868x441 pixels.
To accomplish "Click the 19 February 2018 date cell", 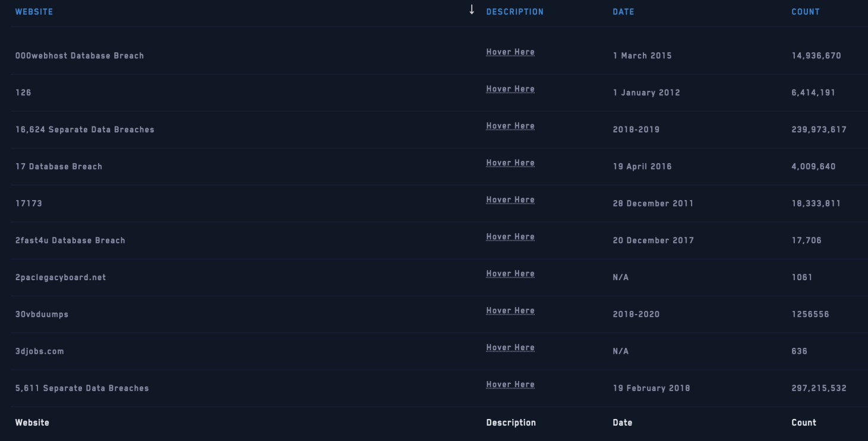I will coord(651,388).
